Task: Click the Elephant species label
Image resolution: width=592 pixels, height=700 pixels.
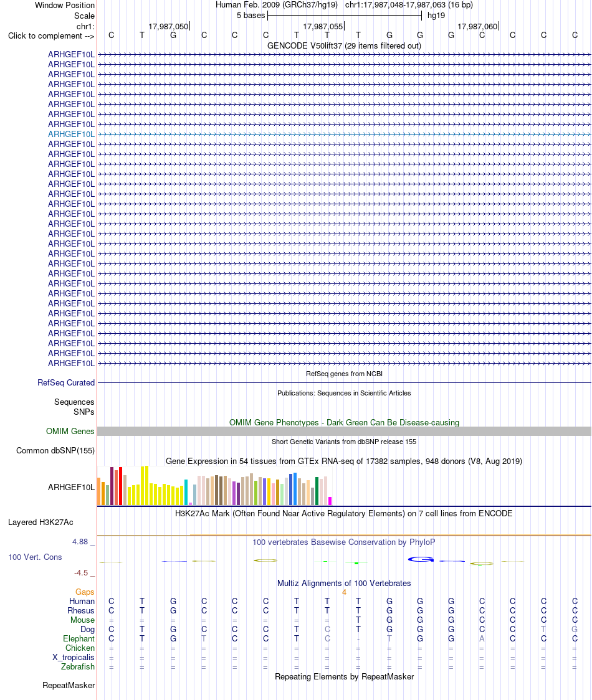Action: coord(79,639)
